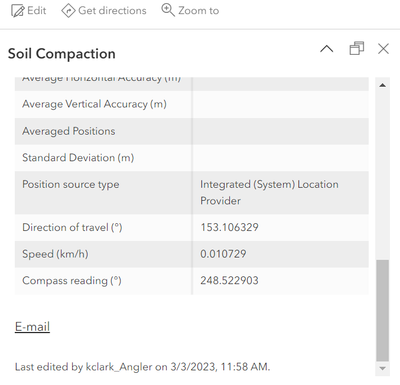Click the Get directions text
The height and width of the screenshot is (385, 400).
pos(112,11)
